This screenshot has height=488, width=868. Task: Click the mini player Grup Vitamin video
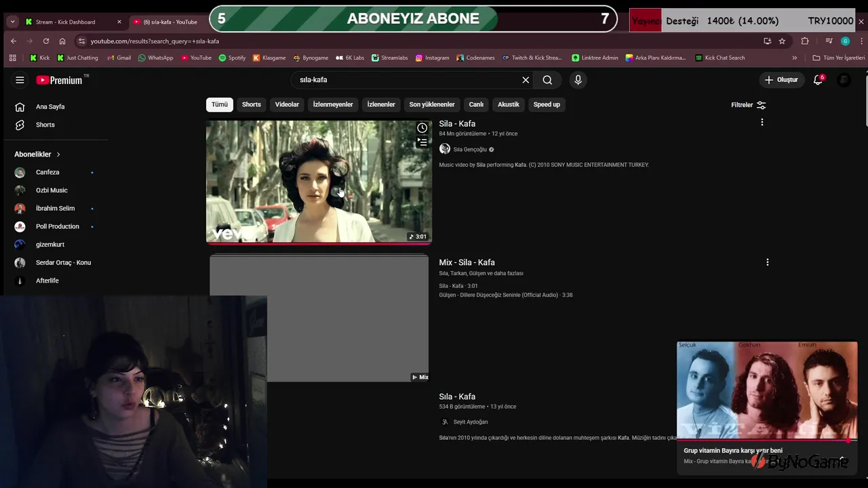point(767,391)
